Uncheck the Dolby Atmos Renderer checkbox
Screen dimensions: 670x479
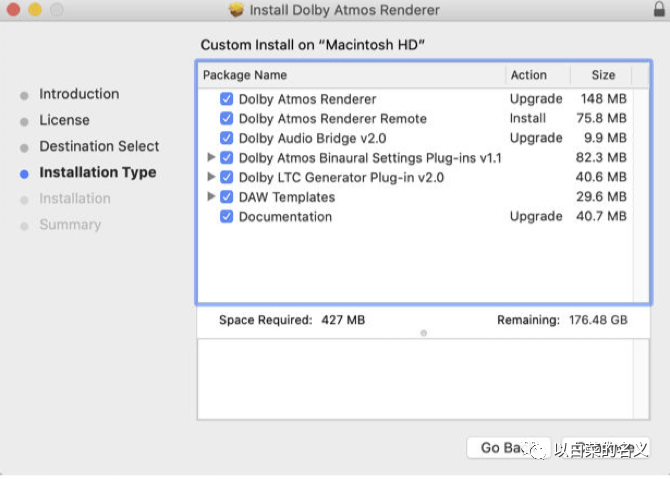tap(226, 99)
